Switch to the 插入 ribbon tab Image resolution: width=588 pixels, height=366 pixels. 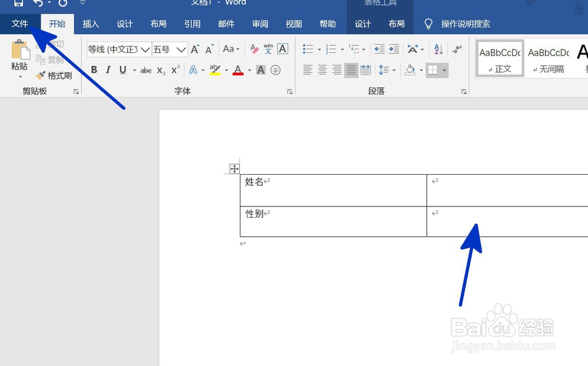pos(91,24)
